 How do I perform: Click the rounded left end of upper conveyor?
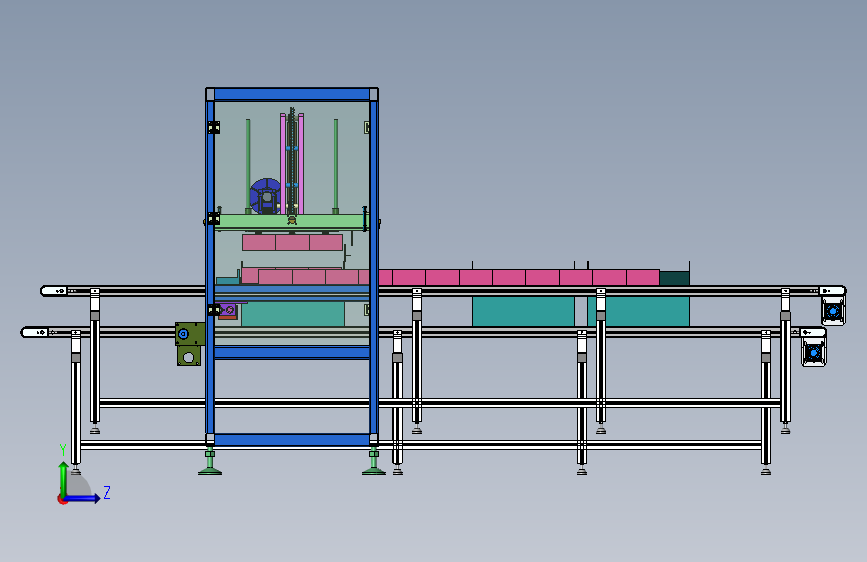tap(54, 291)
